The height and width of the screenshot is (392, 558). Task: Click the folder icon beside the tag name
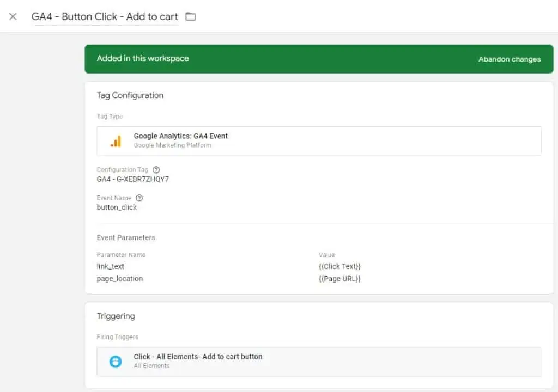(190, 16)
